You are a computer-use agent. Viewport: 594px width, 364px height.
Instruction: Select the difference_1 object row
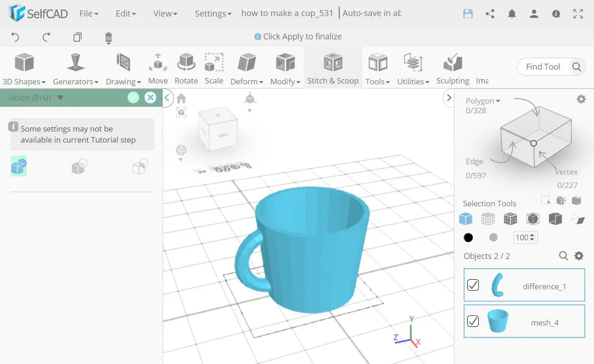(524, 285)
